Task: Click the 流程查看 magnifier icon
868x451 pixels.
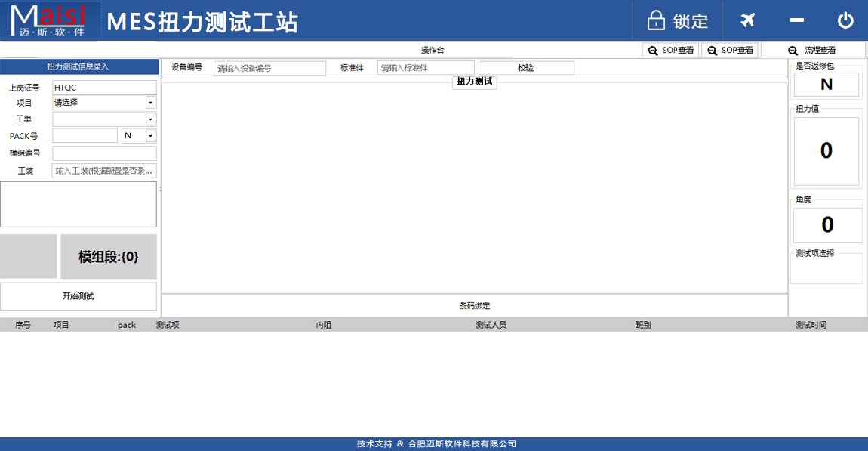Action: pyautogui.click(x=791, y=50)
